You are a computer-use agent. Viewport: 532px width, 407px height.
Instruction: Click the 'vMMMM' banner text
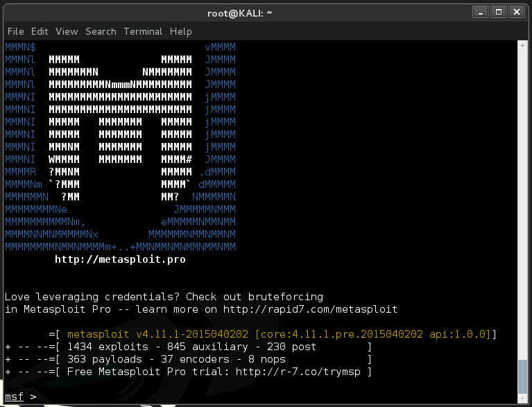point(220,47)
